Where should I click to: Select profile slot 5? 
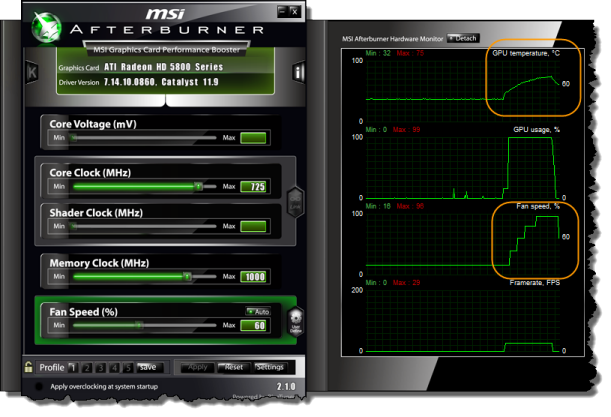[x=128, y=368]
